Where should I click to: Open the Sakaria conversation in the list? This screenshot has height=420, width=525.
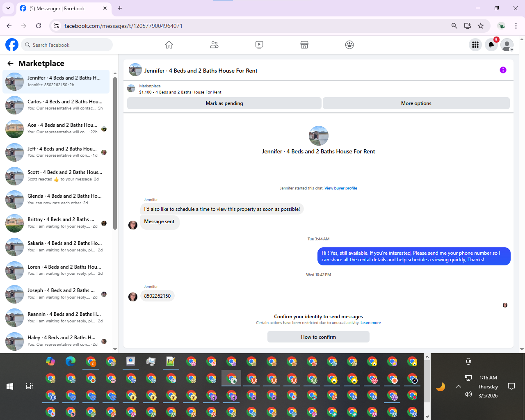56,247
